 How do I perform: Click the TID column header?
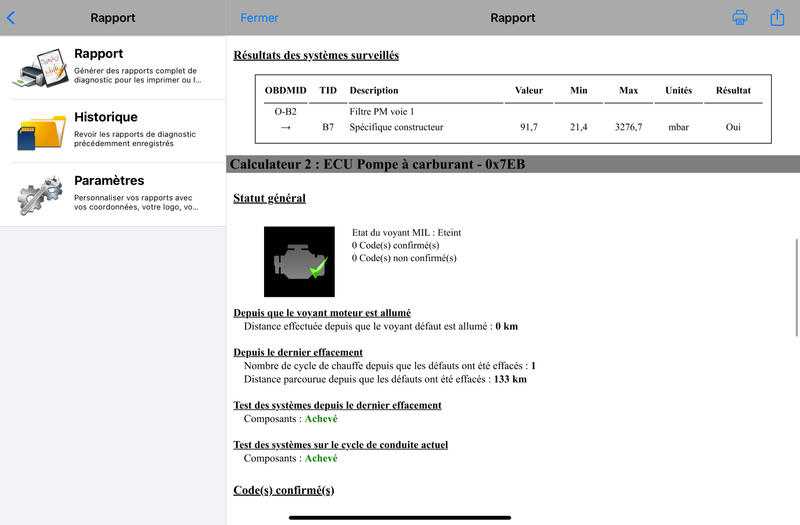coord(328,90)
